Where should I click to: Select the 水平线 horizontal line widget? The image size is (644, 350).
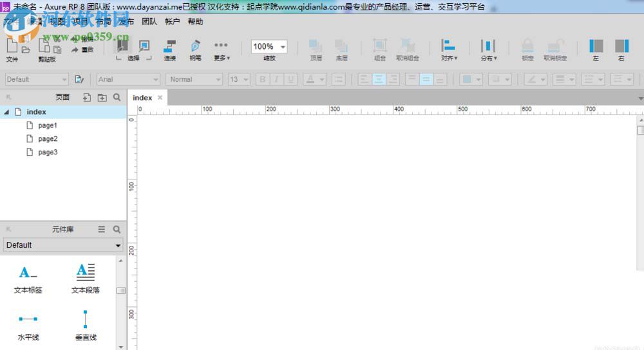(28, 327)
